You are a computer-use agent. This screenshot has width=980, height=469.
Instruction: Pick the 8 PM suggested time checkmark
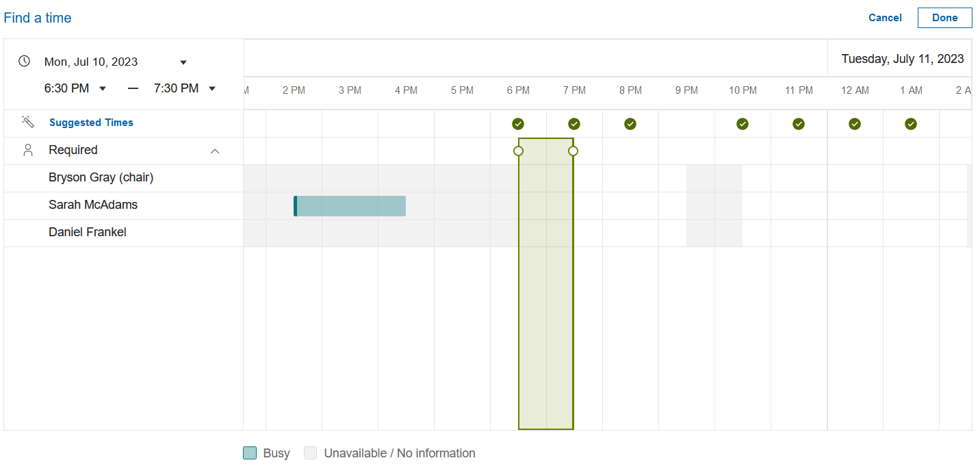tap(630, 124)
